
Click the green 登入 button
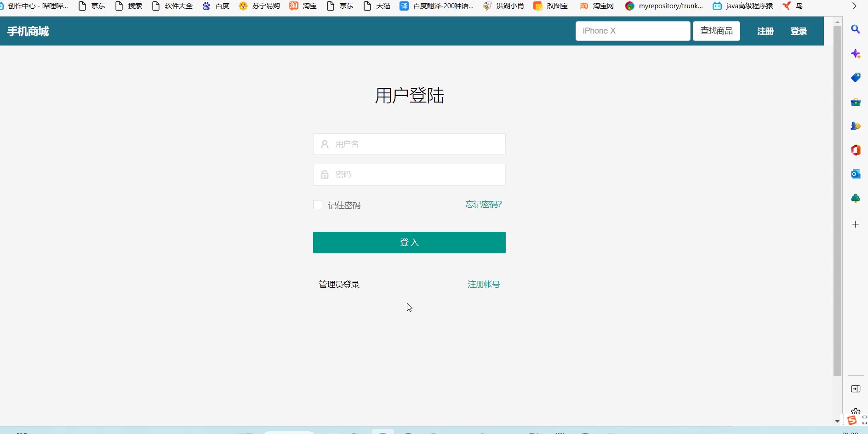click(409, 242)
